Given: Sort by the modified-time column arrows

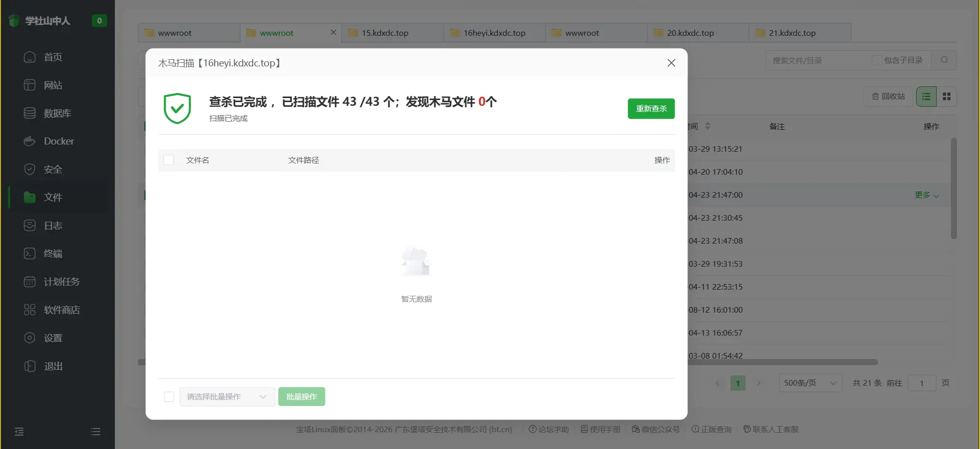Looking at the screenshot, I should (x=707, y=126).
